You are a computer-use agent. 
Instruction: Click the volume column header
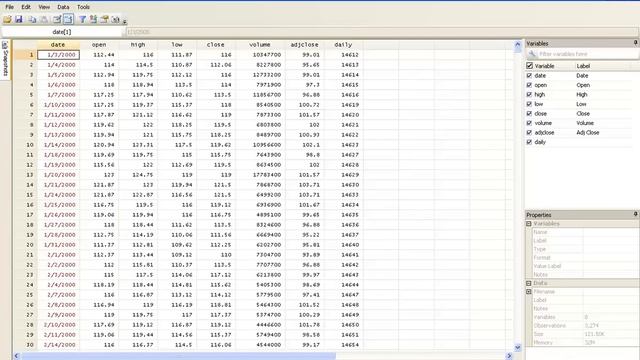[260, 44]
